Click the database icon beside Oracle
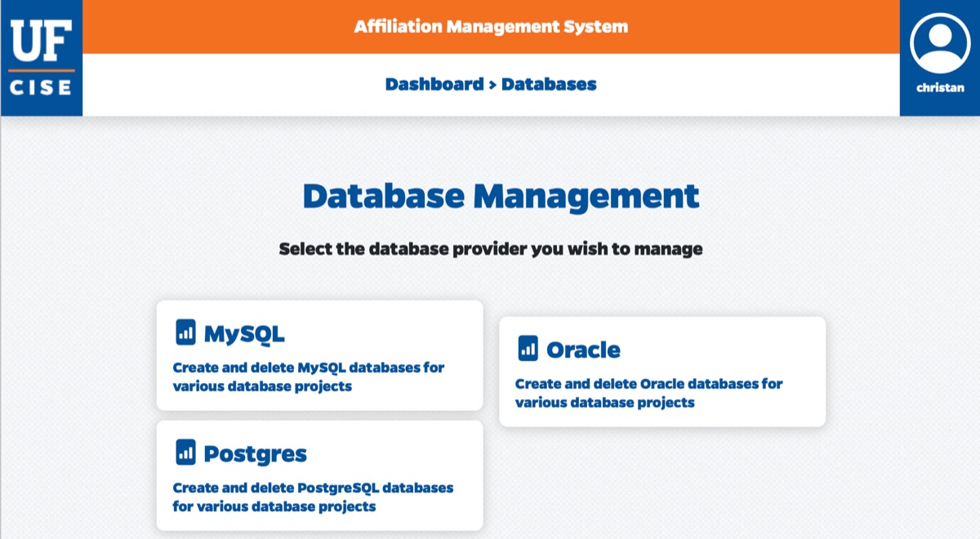 (528, 348)
